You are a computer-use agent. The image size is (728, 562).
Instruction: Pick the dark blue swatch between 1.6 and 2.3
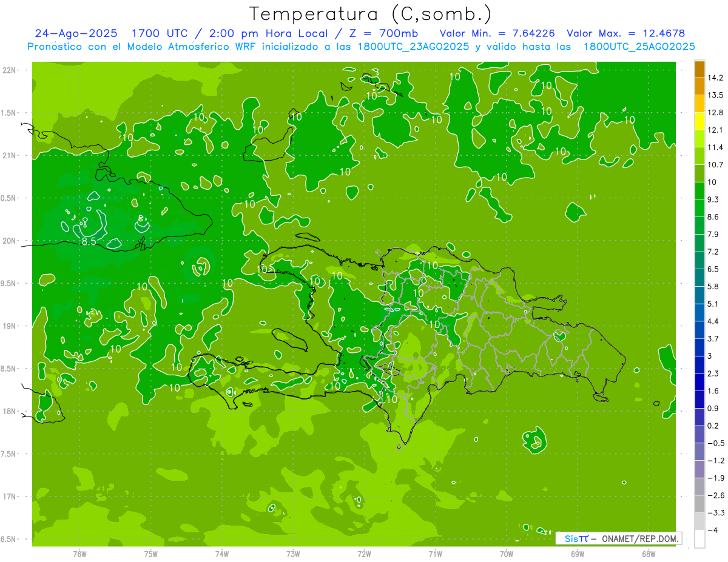(x=699, y=383)
